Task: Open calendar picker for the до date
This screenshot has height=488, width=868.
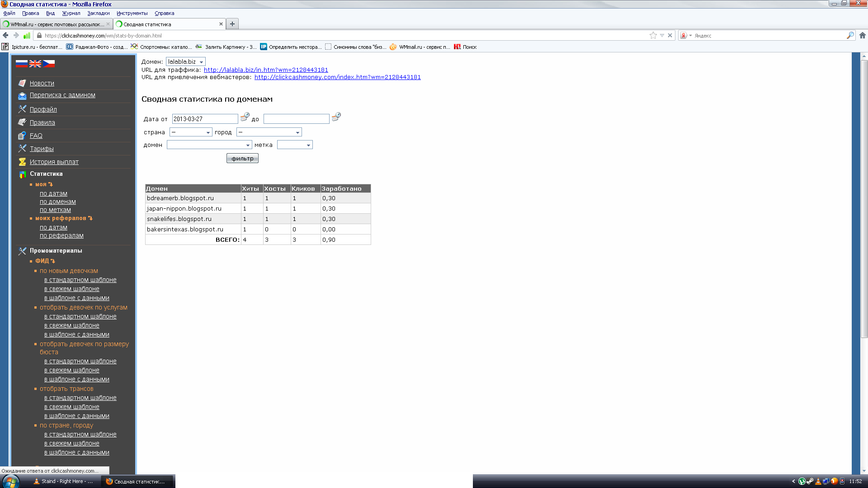Action: (336, 117)
